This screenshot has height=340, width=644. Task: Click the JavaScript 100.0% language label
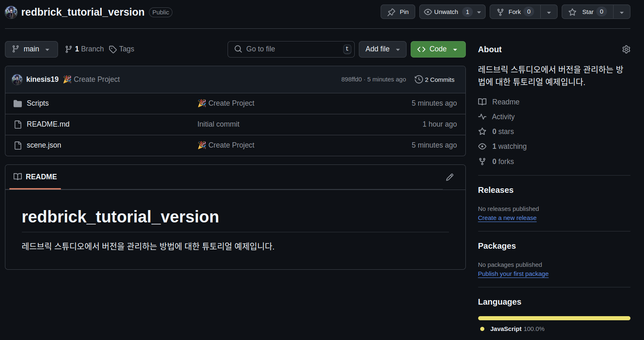click(517, 329)
